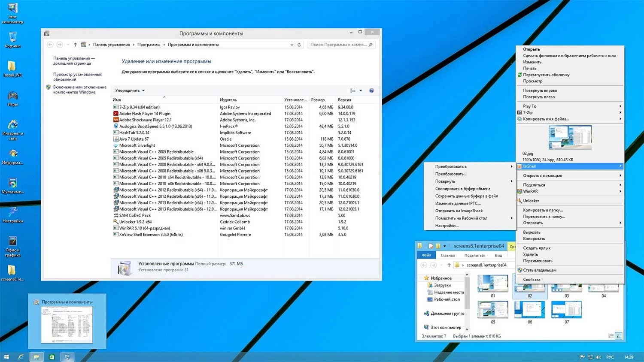Open File Explorer taskbar button
This screenshot has width=644, height=362.
point(36,357)
